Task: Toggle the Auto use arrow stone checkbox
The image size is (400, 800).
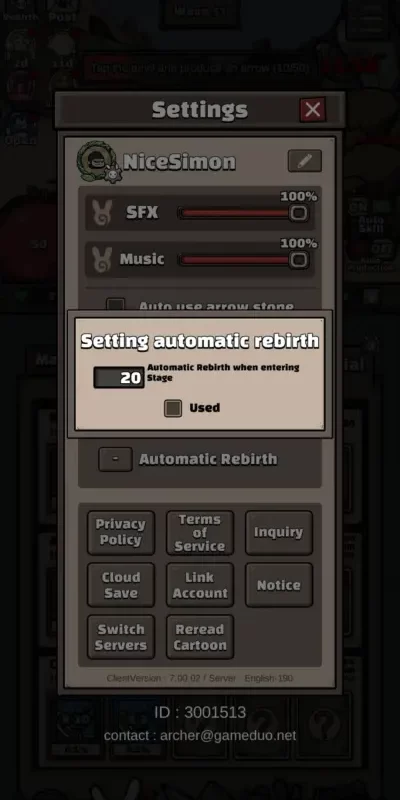Action: 115,305
